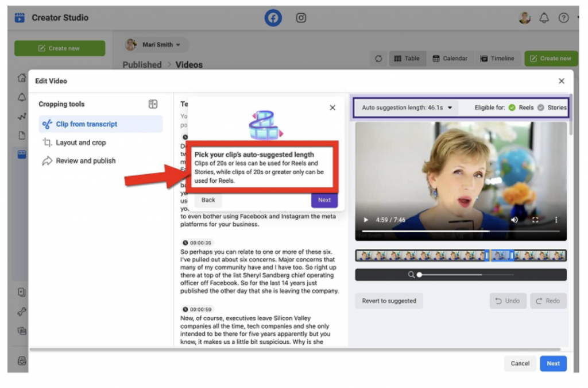Switch to Table view
This screenshot has width=588, height=388.
tap(407, 59)
